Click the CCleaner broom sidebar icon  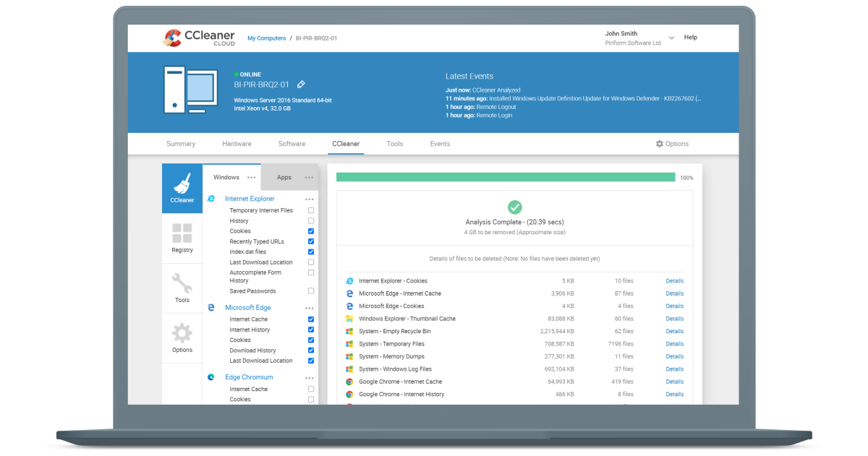[182, 188]
